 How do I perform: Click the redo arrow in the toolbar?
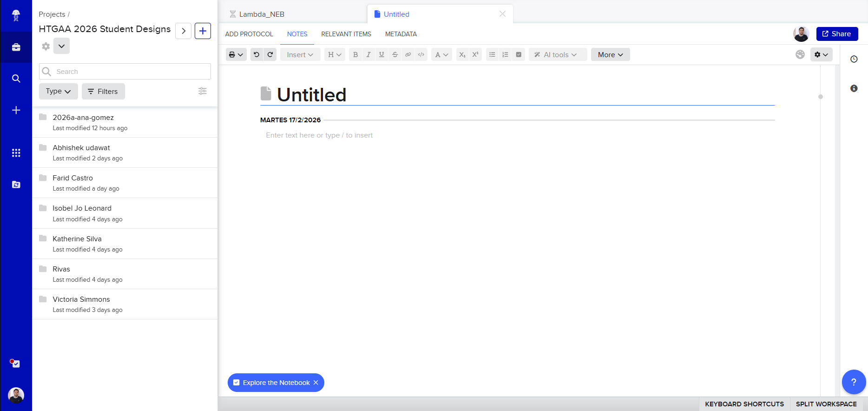coord(270,54)
